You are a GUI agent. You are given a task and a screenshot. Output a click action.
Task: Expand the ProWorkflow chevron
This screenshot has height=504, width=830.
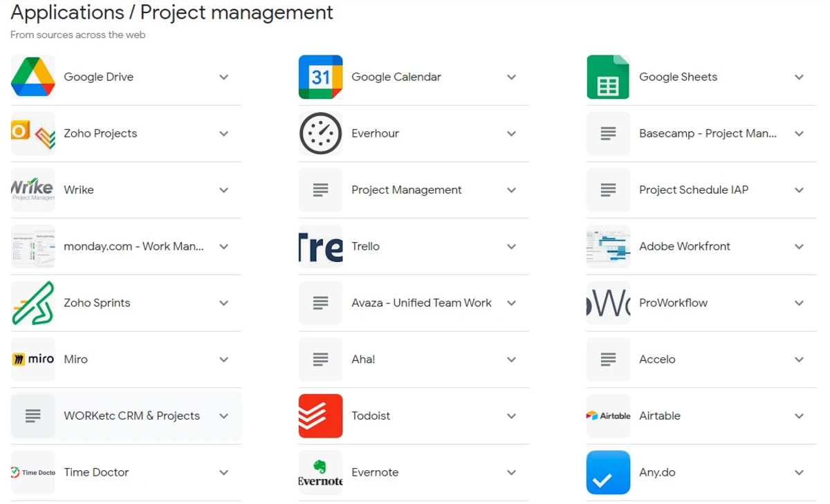click(799, 303)
